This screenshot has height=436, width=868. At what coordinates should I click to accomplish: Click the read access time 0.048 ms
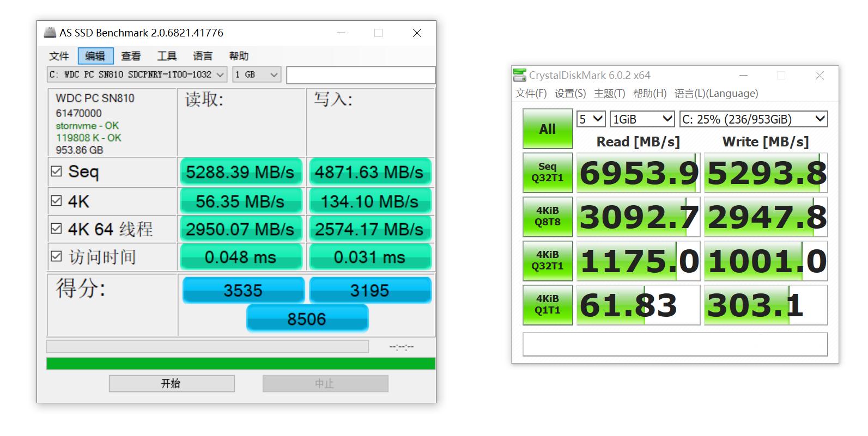240,257
